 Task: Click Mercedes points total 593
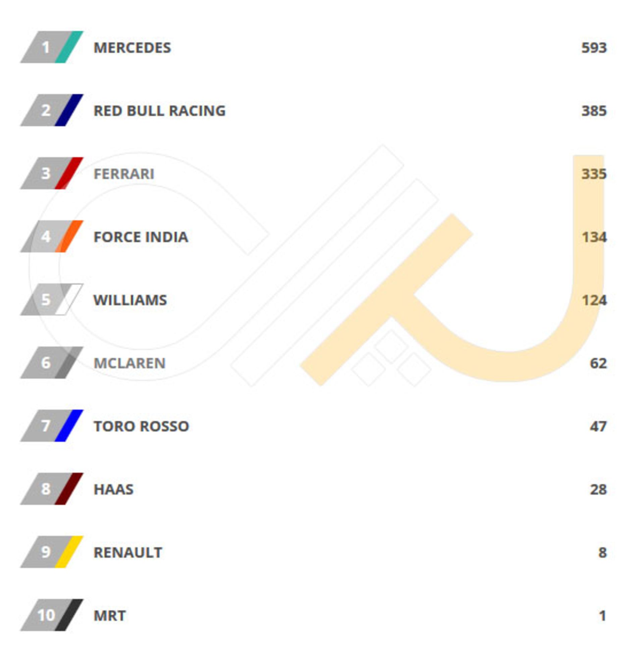tap(594, 48)
